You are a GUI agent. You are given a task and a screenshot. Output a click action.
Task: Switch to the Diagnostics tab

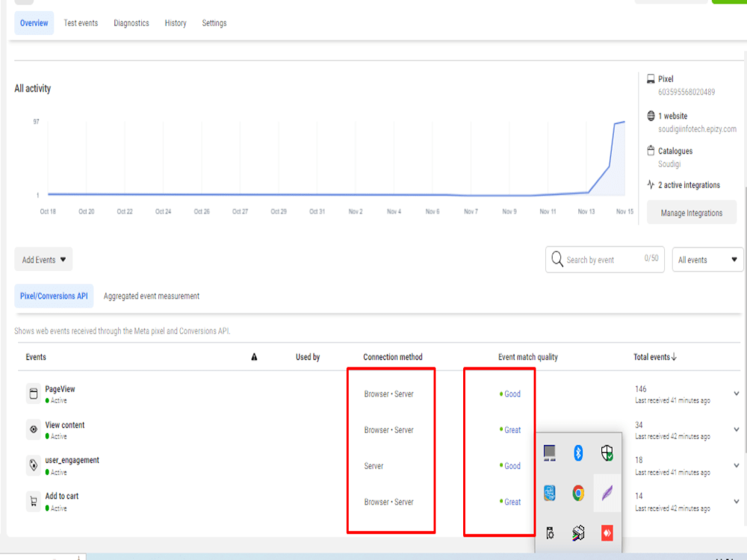(x=131, y=22)
